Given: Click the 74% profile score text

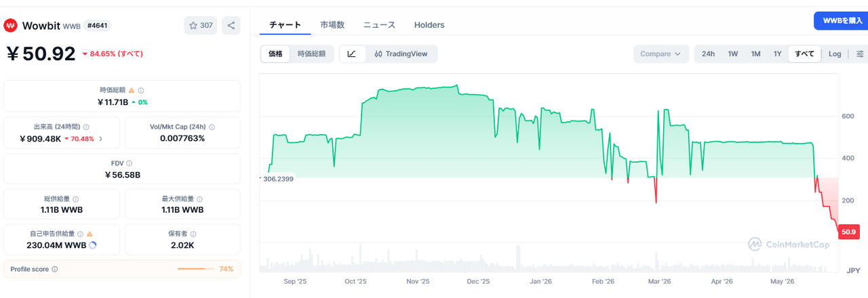Looking at the screenshot, I should (x=226, y=269).
